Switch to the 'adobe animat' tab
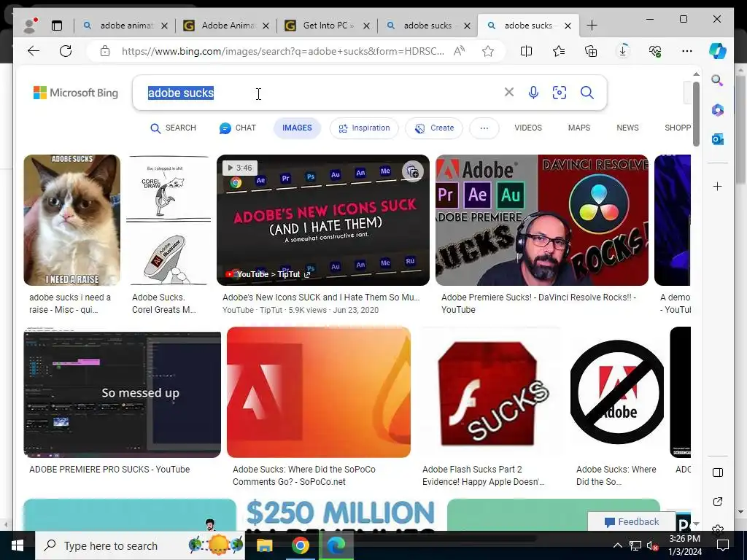Image resolution: width=747 pixels, height=560 pixels. coord(125,26)
